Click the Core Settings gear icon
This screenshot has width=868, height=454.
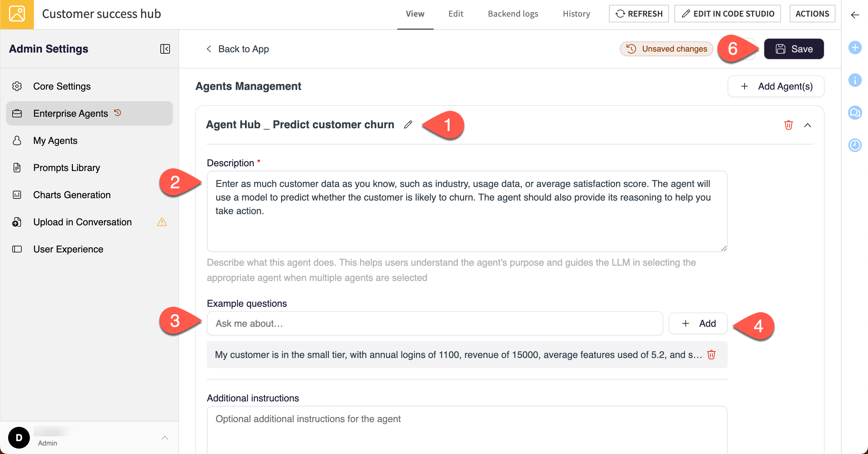click(17, 86)
